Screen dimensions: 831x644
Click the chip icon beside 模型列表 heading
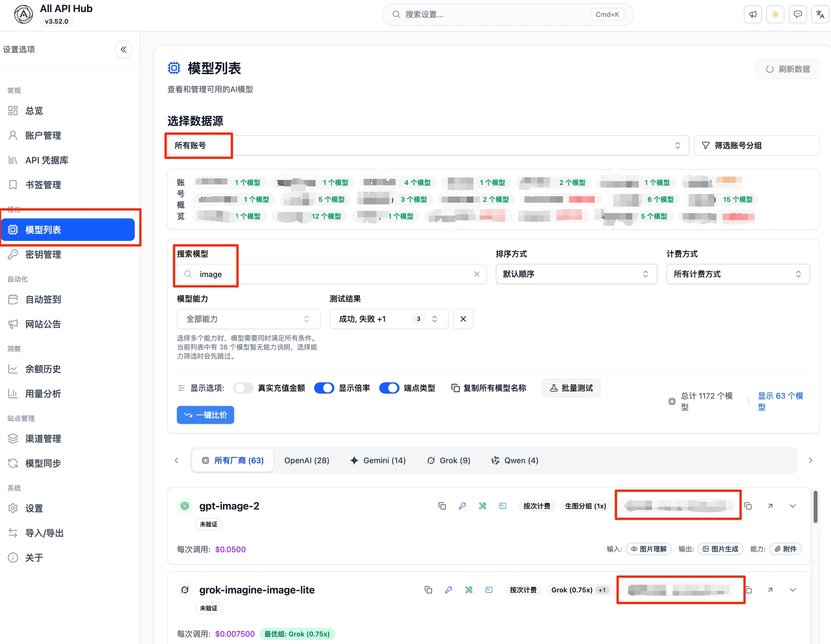coord(174,68)
